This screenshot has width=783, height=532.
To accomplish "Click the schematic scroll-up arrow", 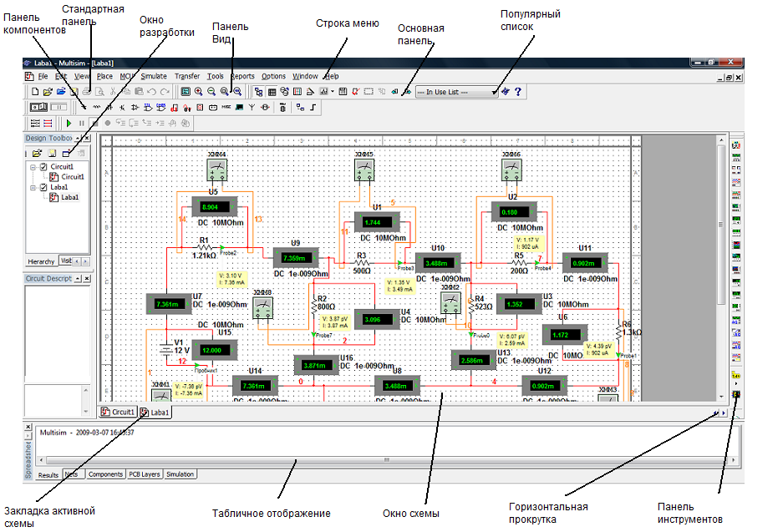I will (x=720, y=140).
